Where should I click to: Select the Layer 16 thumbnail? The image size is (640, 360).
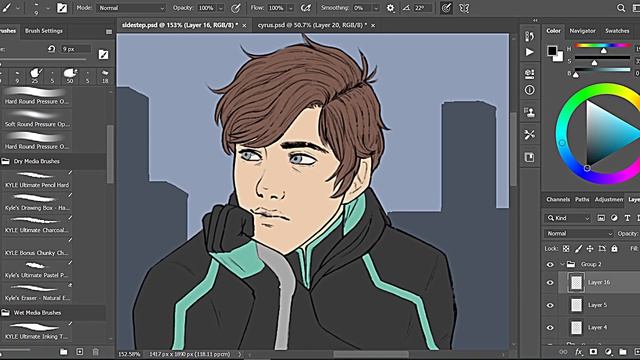(576, 282)
